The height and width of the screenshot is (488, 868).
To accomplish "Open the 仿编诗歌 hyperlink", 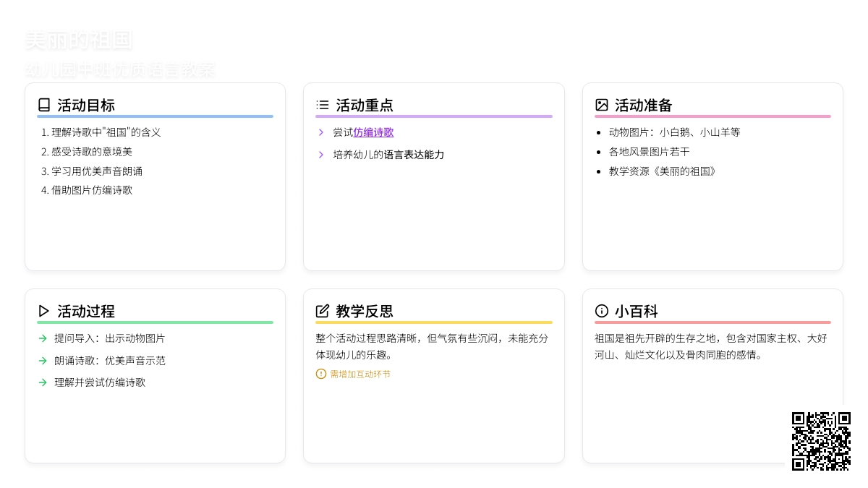I will pyautogui.click(x=373, y=132).
